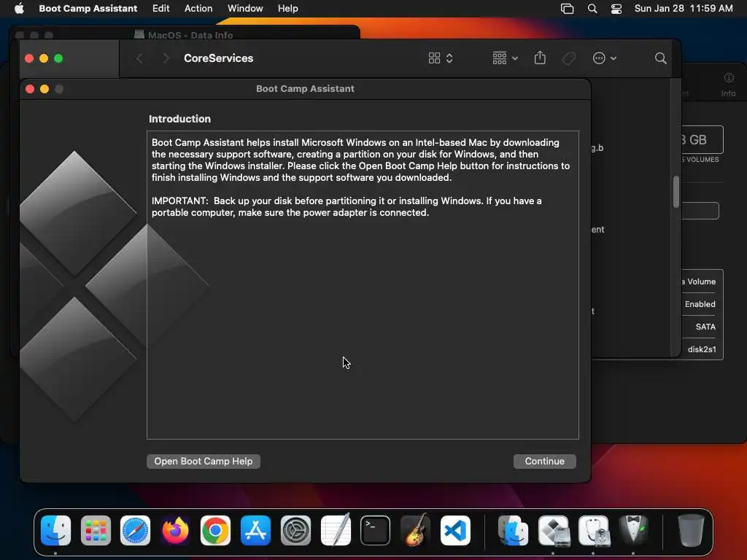Open Launchpad from the Dock
This screenshot has width=747, height=560.
click(x=96, y=530)
